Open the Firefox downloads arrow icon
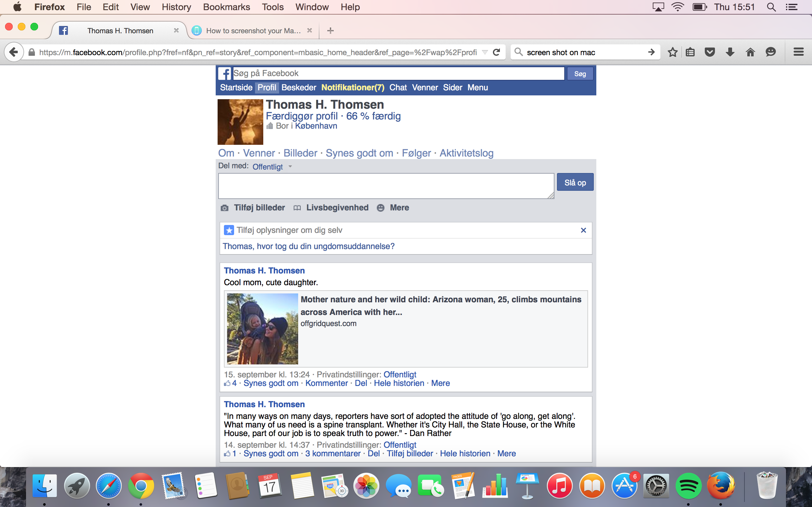 tap(730, 52)
